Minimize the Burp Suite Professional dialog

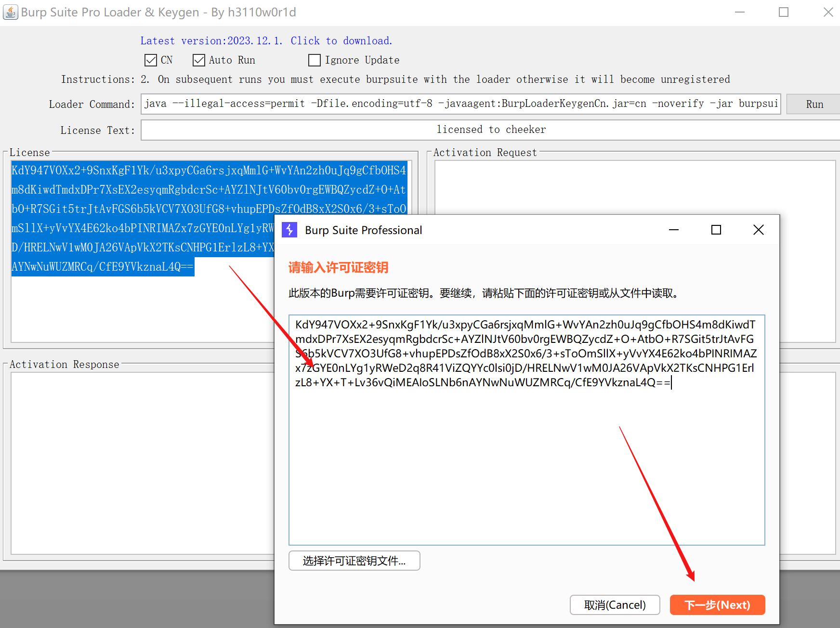click(x=674, y=230)
